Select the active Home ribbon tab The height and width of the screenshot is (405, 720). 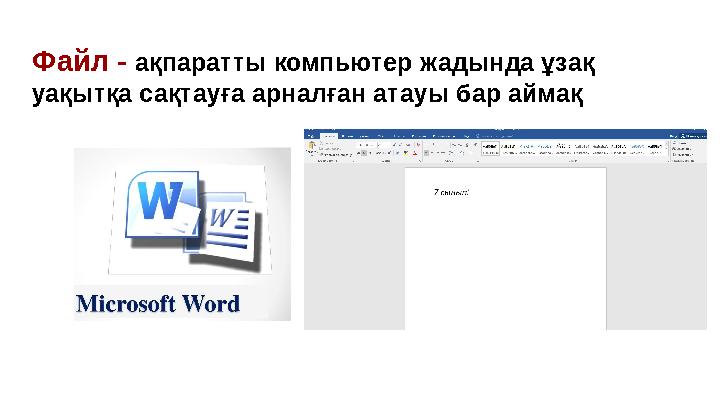329,136
